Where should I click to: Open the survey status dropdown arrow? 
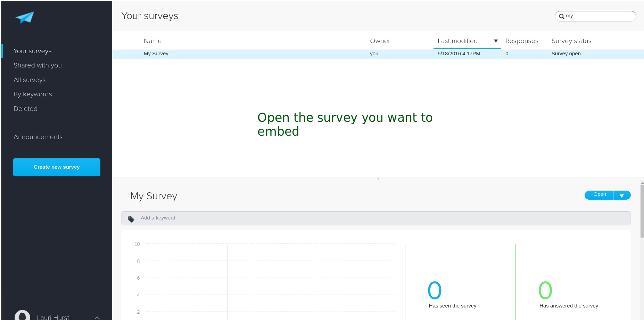(622, 195)
